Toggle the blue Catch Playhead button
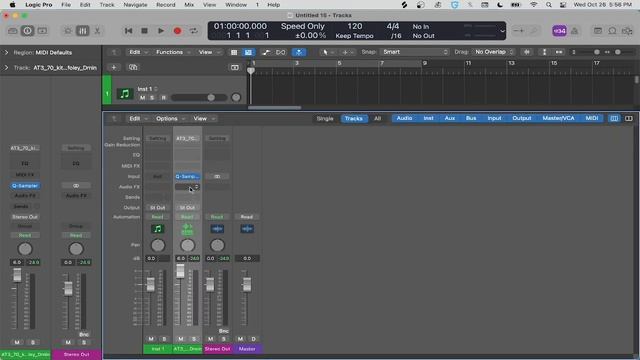Viewport: 640px width, 360px height. point(299,52)
